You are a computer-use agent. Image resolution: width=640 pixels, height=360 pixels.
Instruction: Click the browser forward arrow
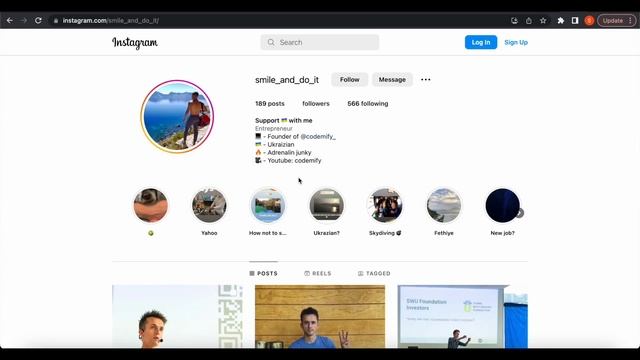click(x=24, y=20)
